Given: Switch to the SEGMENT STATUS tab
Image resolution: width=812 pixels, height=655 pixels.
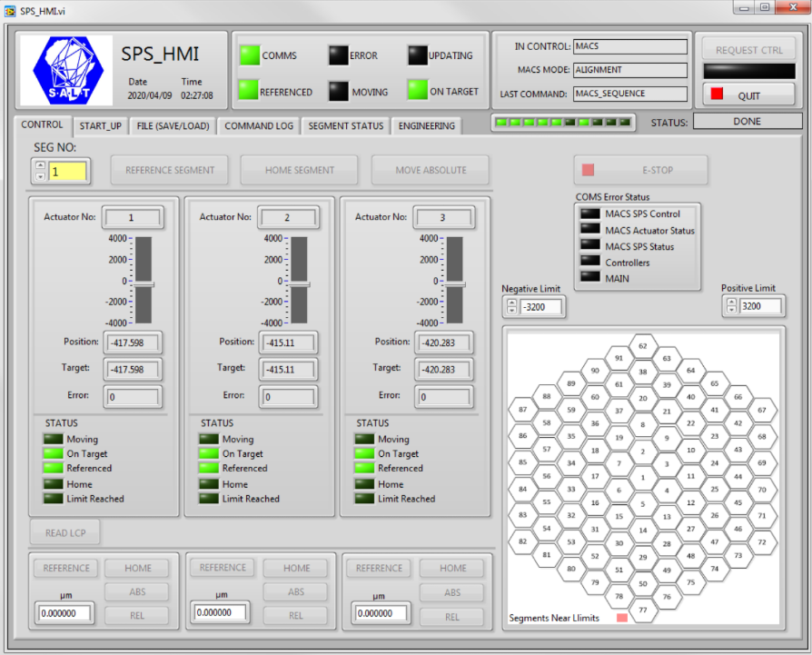Looking at the screenshot, I should click(345, 126).
